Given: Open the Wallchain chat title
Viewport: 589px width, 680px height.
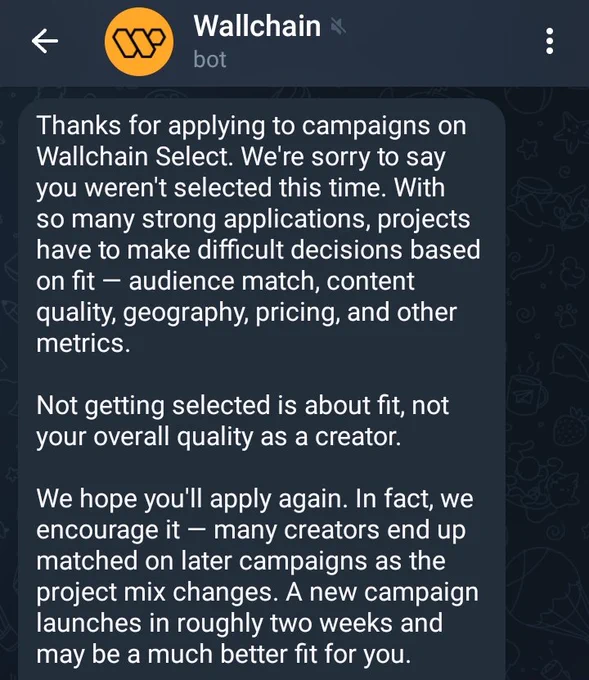Looking at the screenshot, I should click(x=257, y=26).
